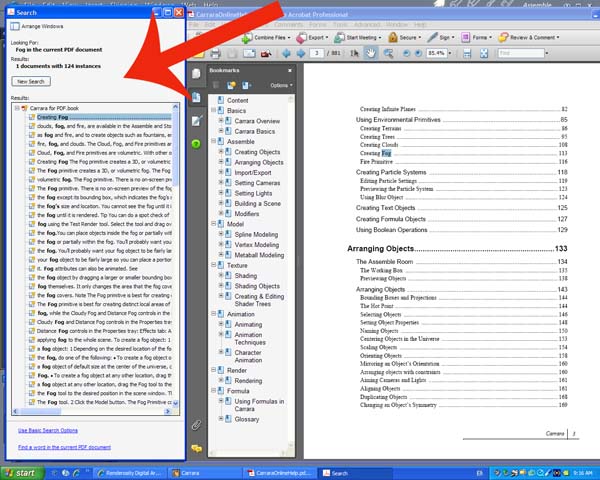Select result 'clouds, fog, and fire, are available'
The width and height of the screenshot is (600, 480).
[104, 126]
